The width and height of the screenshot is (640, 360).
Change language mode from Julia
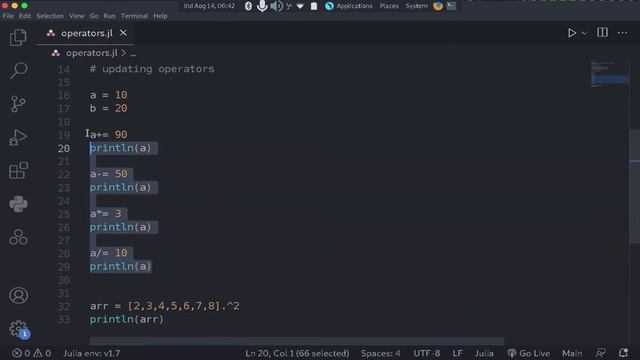coord(484,353)
